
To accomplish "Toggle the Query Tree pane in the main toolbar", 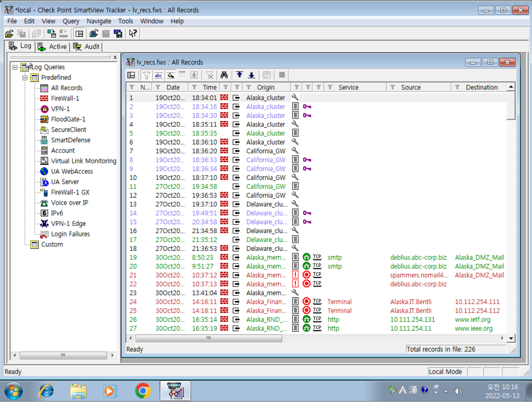I will (79, 33).
